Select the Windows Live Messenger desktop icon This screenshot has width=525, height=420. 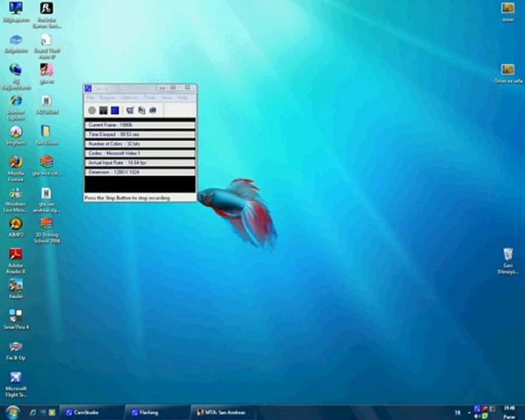click(x=16, y=199)
